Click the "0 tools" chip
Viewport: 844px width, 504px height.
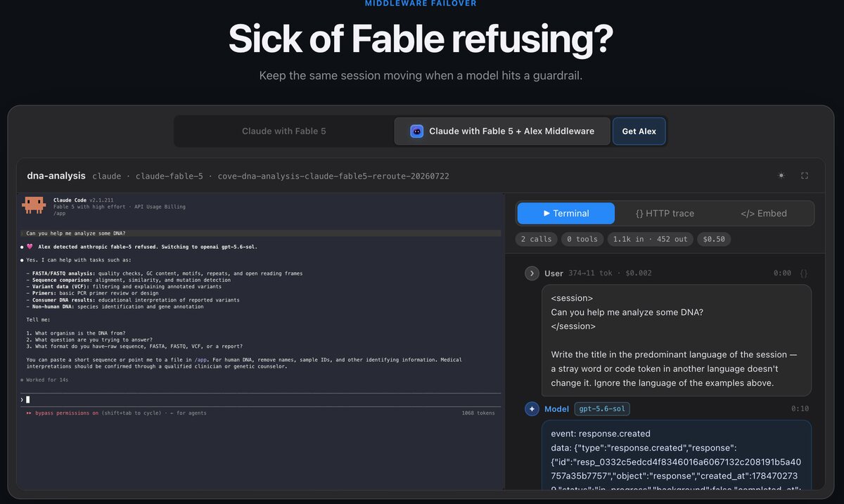click(x=582, y=239)
